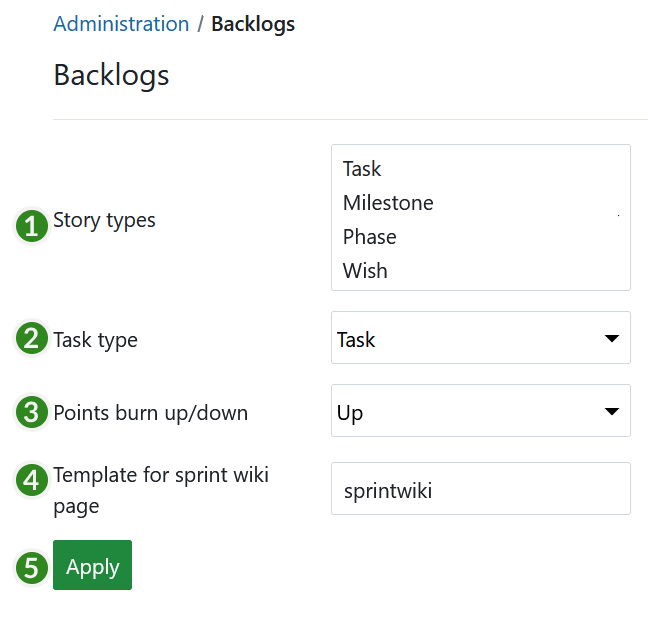The width and height of the screenshot is (648, 619).
Task: Click the green number 4 badge
Action: [33, 480]
